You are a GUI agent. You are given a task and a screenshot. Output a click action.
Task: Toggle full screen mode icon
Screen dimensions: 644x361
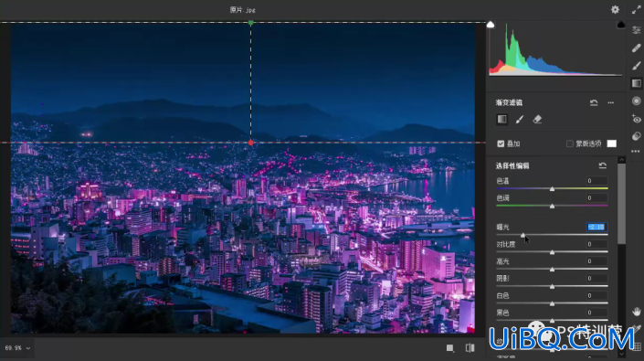(636, 10)
